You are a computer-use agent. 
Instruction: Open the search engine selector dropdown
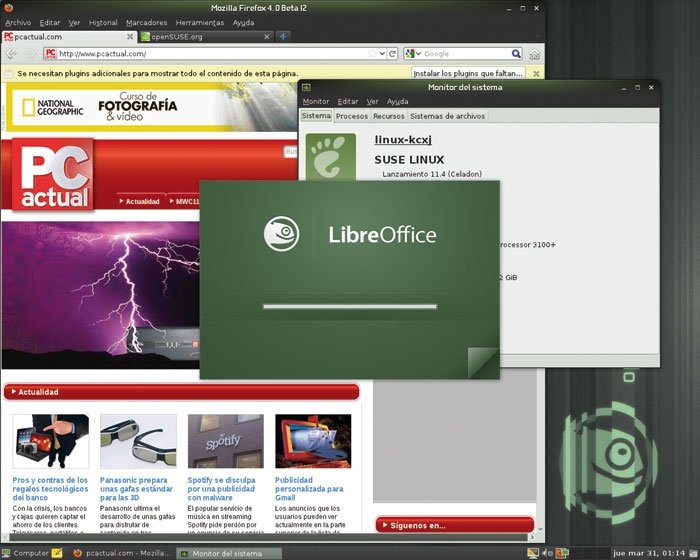click(413, 54)
